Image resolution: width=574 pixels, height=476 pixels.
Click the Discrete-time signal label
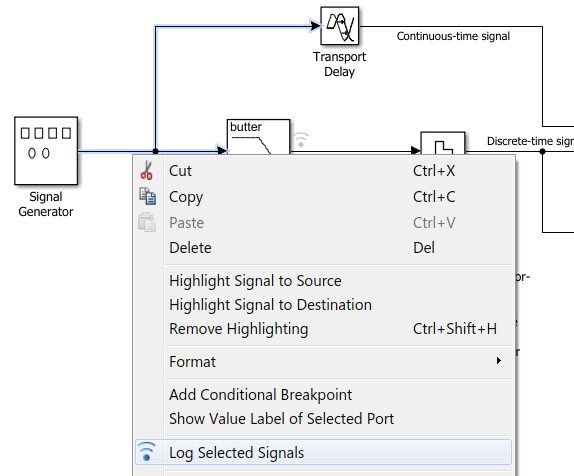[530, 141]
